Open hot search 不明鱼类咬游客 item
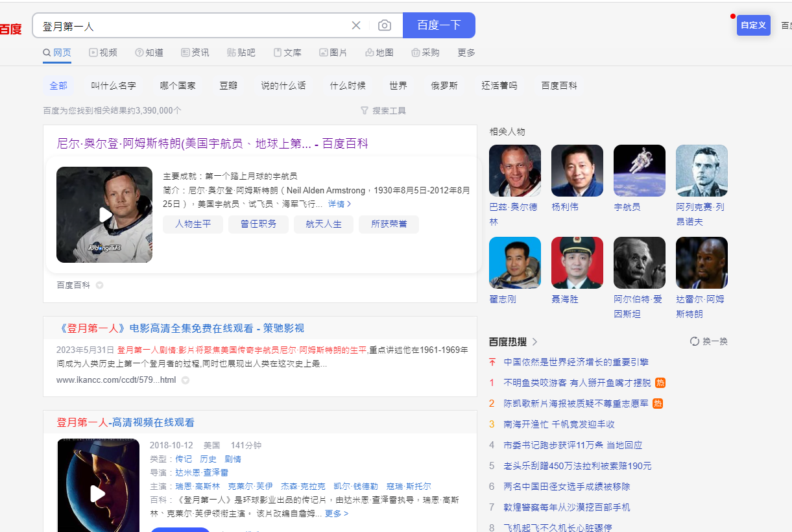This screenshot has width=792, height=532. tap(577, 383)
